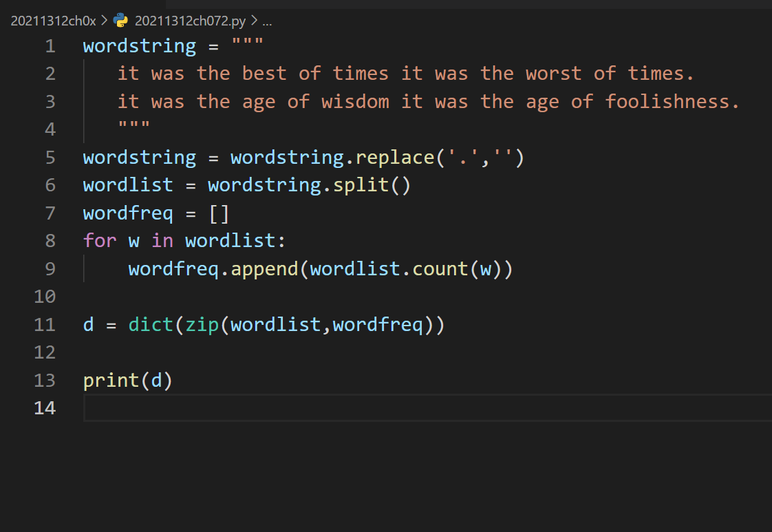Click the zip call on line 11
This screenshot has width=772, height=532.
(x=202, y=325)
